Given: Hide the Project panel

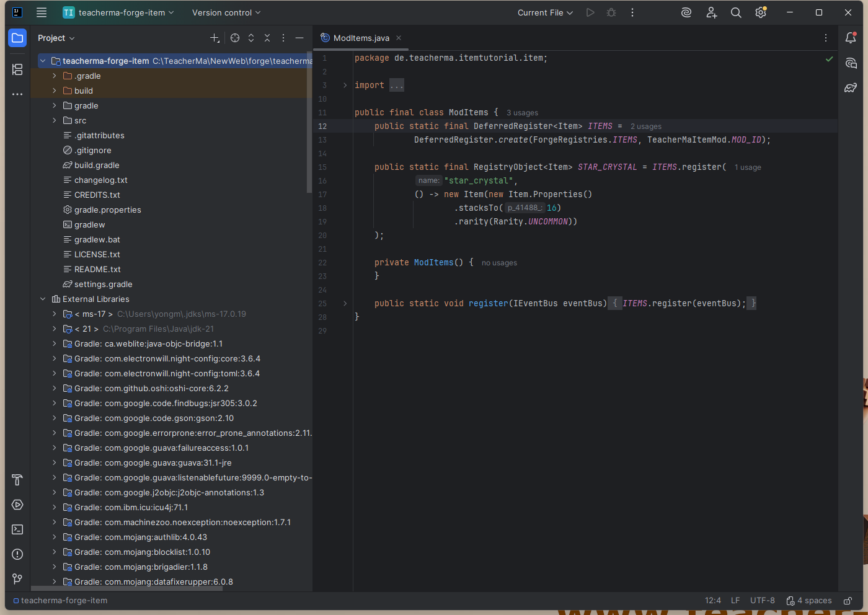Looking at the screenshot, I should (299, 38).
